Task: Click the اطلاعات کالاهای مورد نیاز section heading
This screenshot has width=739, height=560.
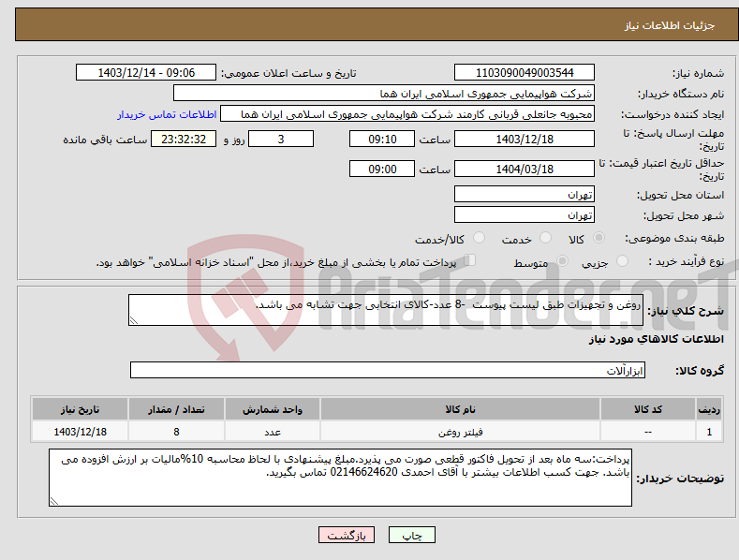Action: click(656, 339)
